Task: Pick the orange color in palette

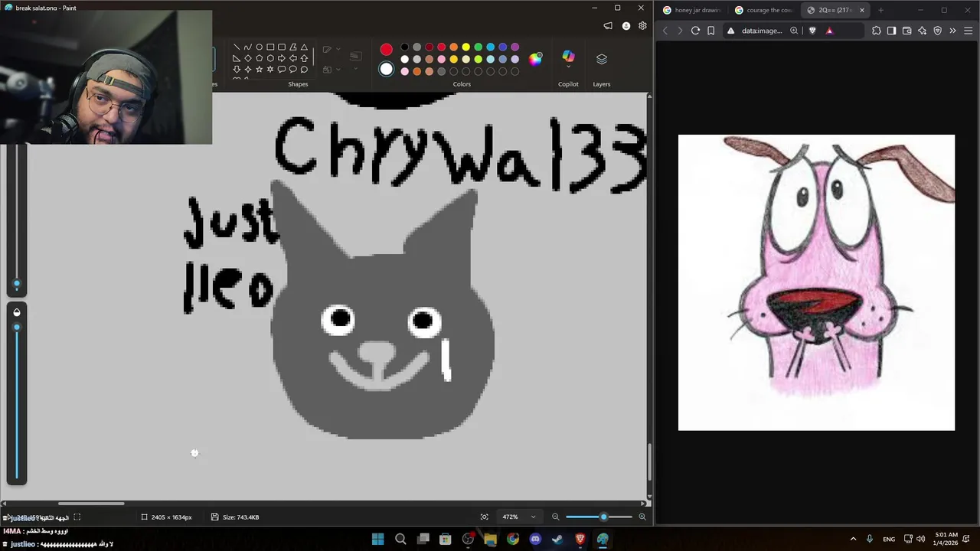Action: 453,47
